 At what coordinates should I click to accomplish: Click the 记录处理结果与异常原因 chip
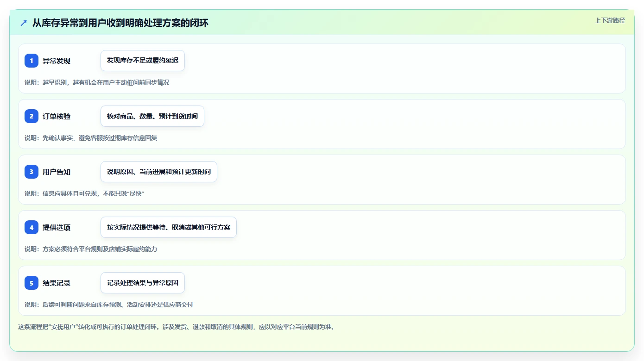click(x=143, y=283)
